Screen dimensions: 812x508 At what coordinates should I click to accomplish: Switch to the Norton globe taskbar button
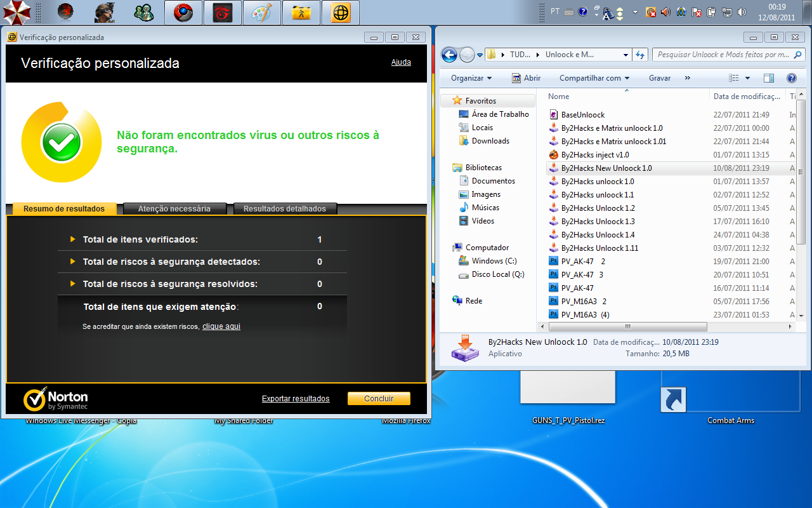[x=341, y=12]
